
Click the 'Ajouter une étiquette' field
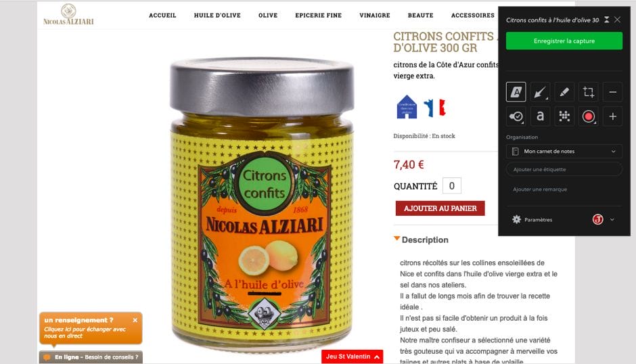point(564,169)
